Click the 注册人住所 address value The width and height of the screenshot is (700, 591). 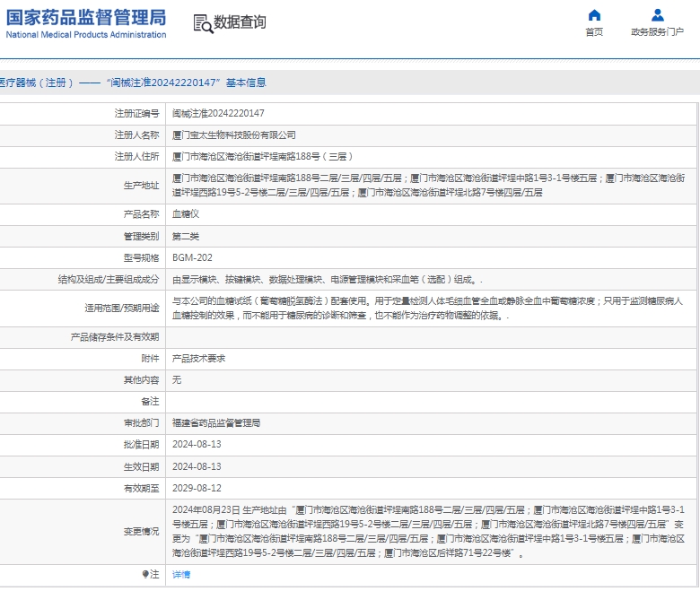pyautogui.click(x=263, y=157)
